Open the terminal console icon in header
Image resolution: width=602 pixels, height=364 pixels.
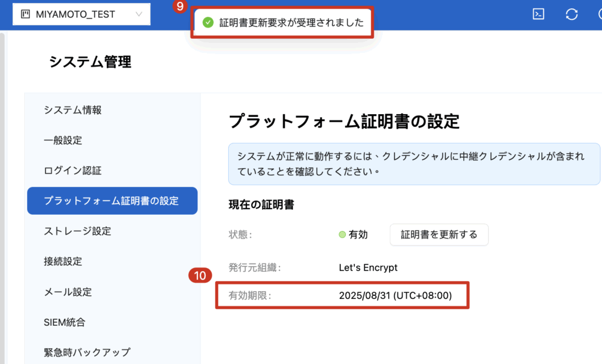(x=538, y=15)
